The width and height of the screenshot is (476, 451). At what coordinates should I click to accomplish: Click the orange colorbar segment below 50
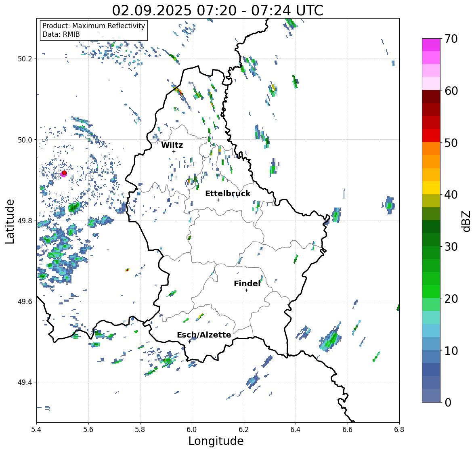(431, 149)
